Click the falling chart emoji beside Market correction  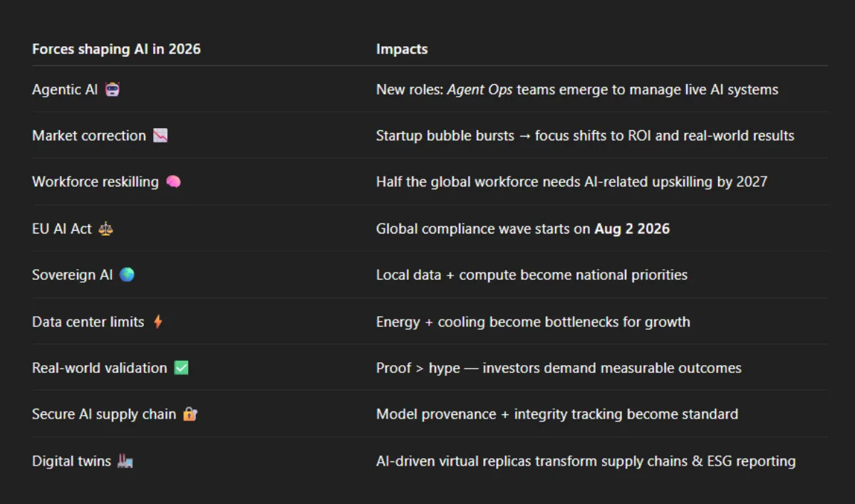coord(160,136)
